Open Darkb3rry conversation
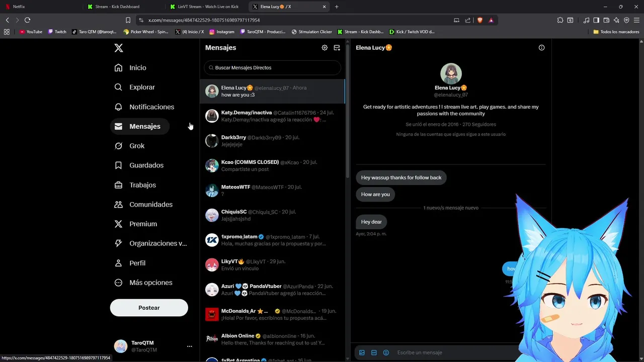 click(x=272, y=141)
